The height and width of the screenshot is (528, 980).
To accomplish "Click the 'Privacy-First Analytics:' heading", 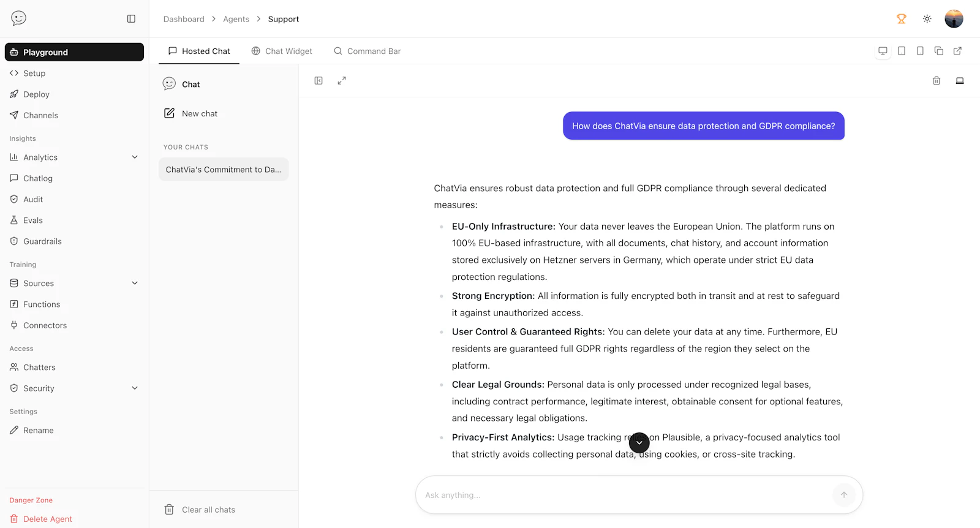I will [x=503, y=437].
